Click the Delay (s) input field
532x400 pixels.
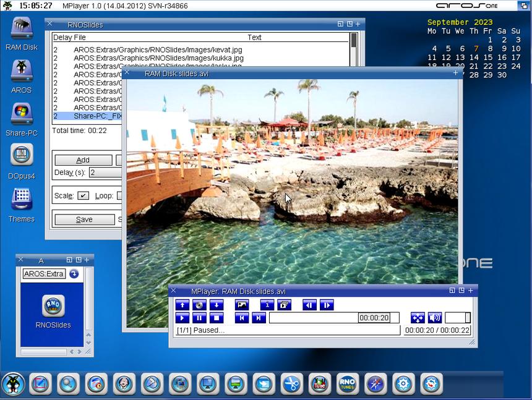[105, 172]
